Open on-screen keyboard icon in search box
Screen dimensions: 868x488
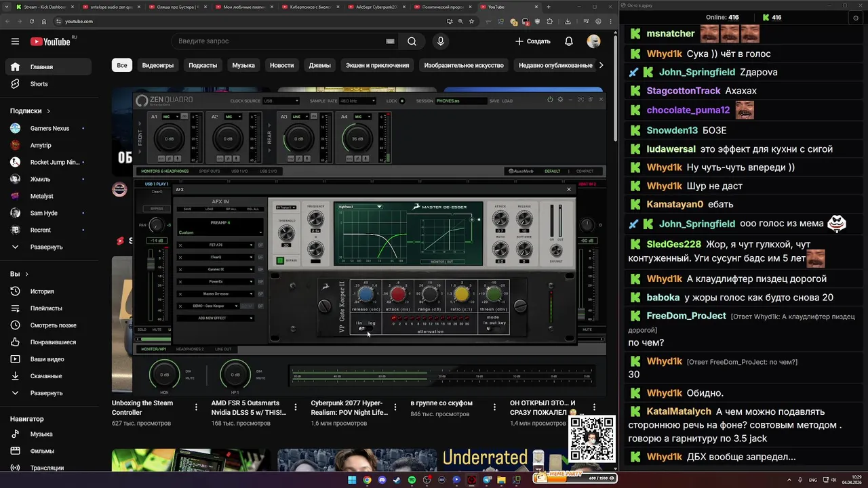click(390, 41)
